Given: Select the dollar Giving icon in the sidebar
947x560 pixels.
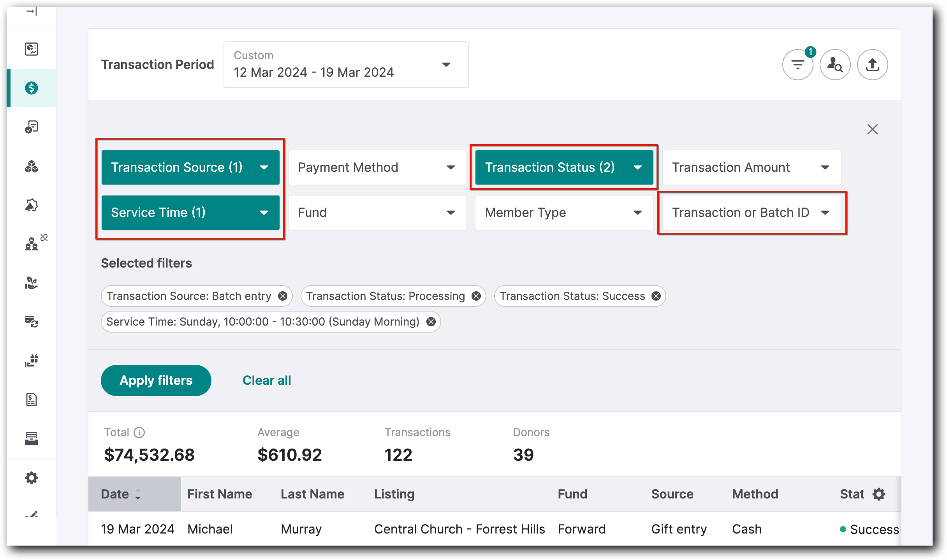Looking at the screenshot, I should (x=32, y=88).
